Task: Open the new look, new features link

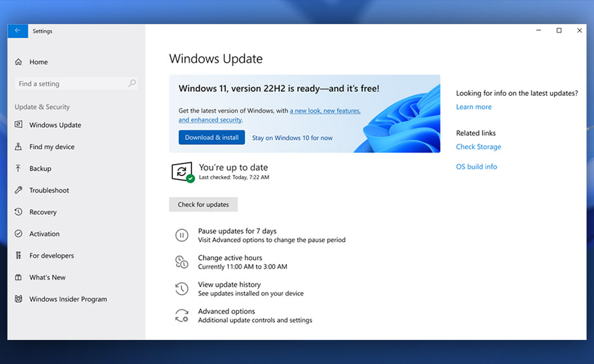Action: [x=325, y=111]
